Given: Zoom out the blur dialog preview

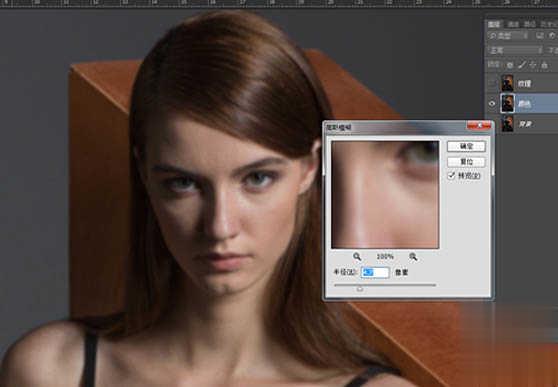Looking at the screenshot, I should (357, 256).
